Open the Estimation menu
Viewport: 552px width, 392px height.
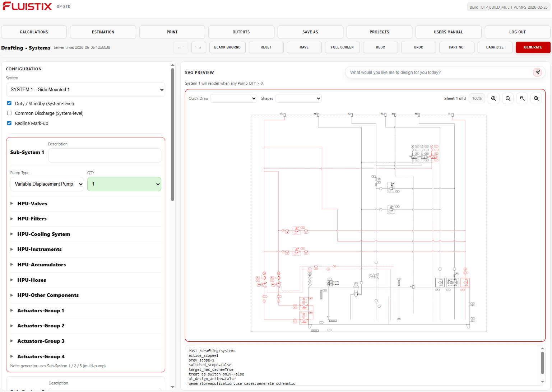point(103,32)
